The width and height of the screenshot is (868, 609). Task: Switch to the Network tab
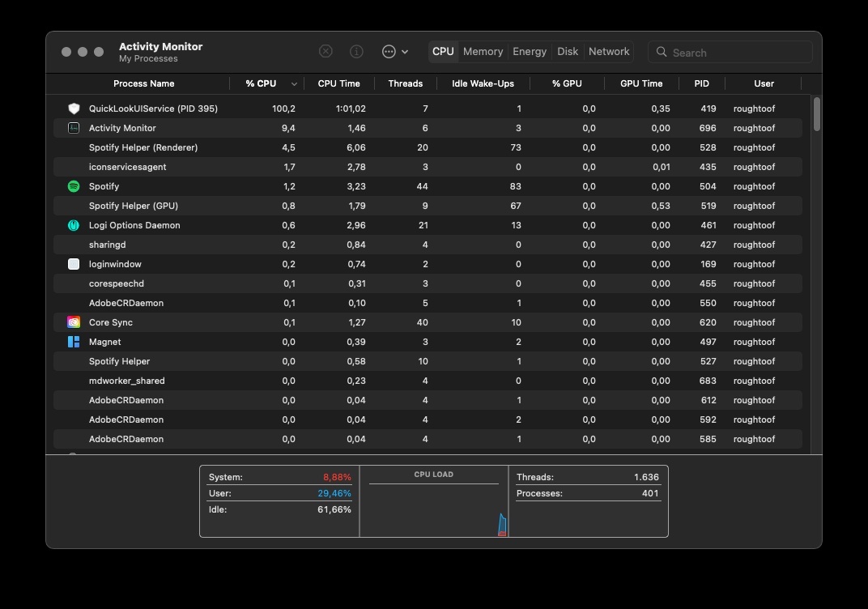tap(609, 52)
